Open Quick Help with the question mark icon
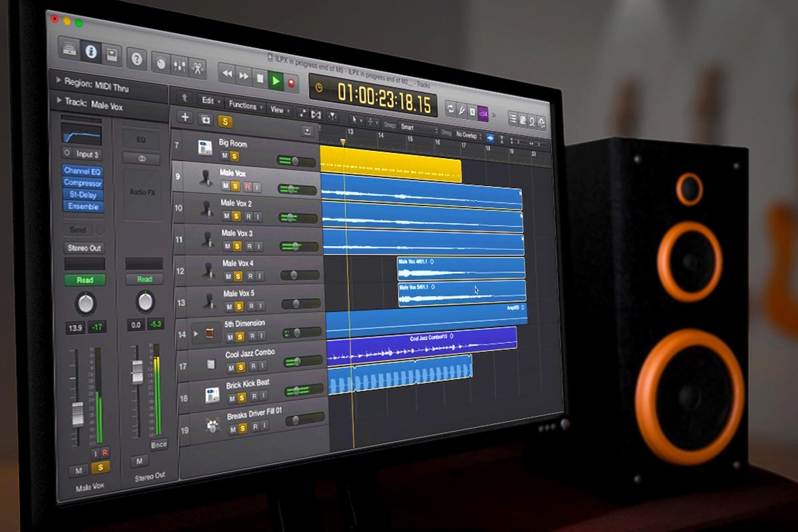Image resolution: width=798 pixels, height=532 pixels. (138, 59)
